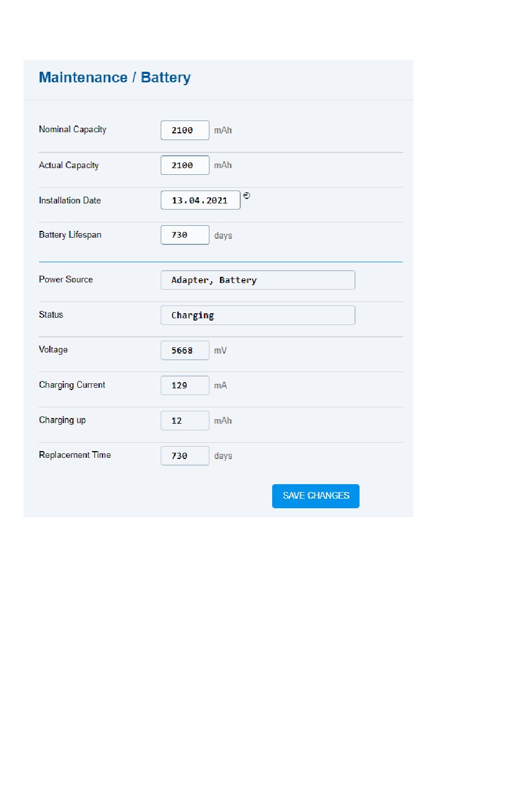The height and width of the screenshot is (789, 532).
Task: Click the Installation Date label
Action: pyautogui.click(x=70, y=201)
